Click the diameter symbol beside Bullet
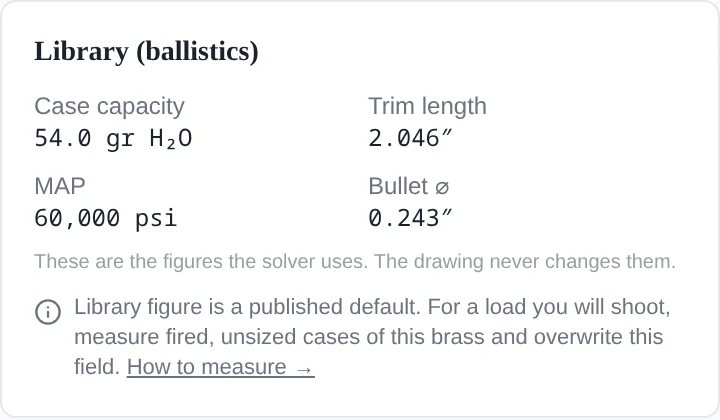Image resolution: width=720 pixels, height=420 pixels. pos(442,187)
